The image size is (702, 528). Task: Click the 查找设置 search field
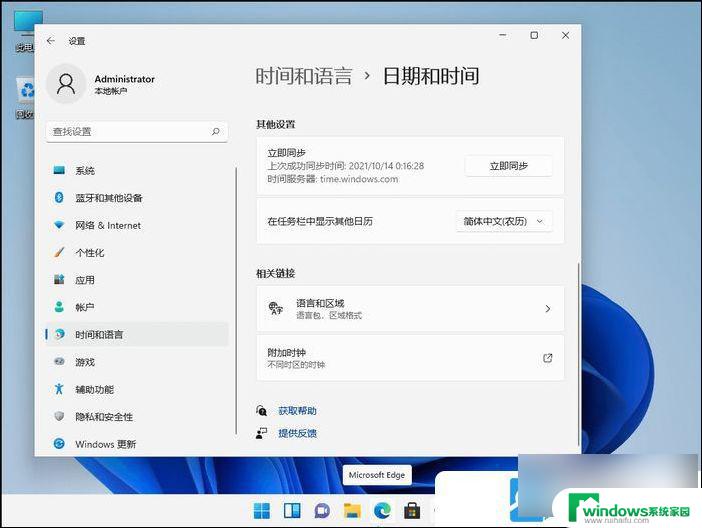pos(137,132)
